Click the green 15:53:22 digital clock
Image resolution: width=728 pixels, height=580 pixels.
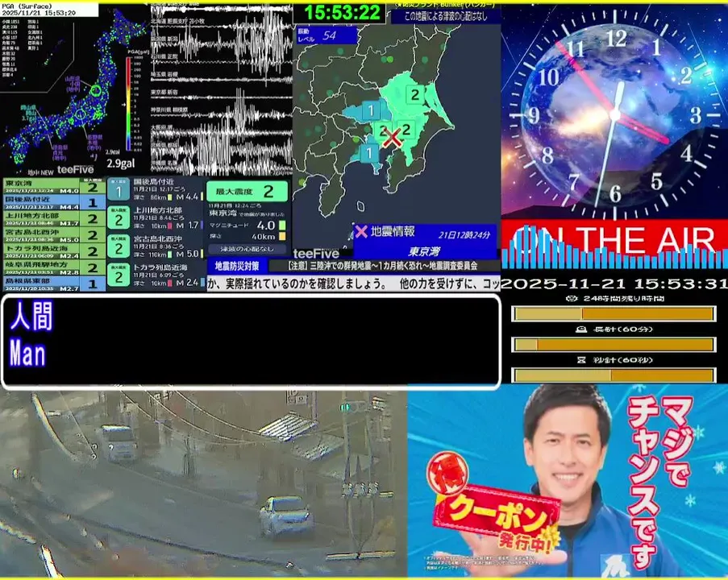(x=342, y=13)
